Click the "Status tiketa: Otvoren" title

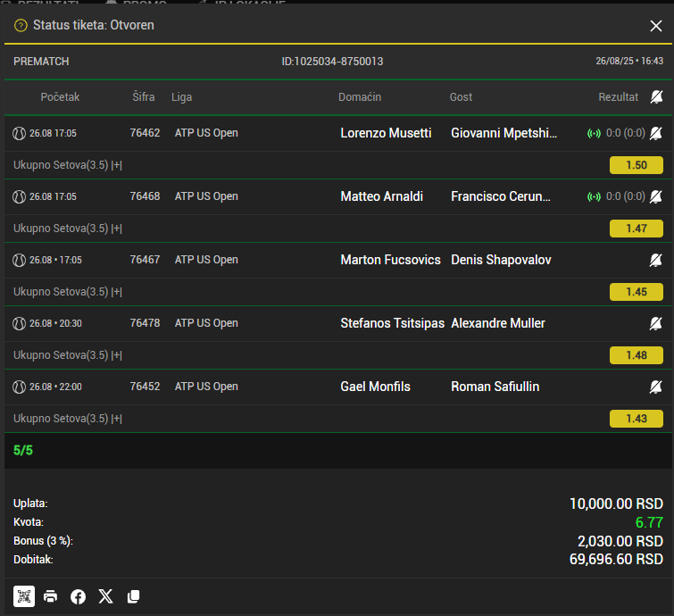[93, 25]
